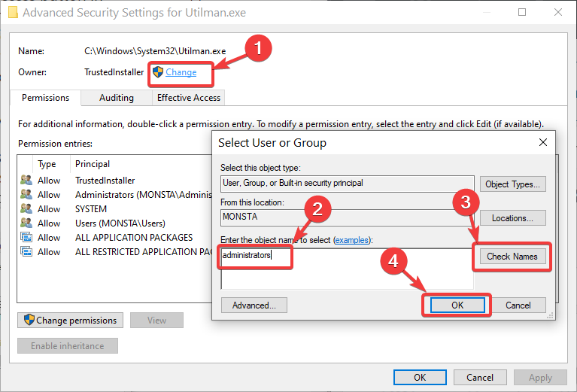
Task: Click the user icon on the Users row
Action: (x=26, y=223)
